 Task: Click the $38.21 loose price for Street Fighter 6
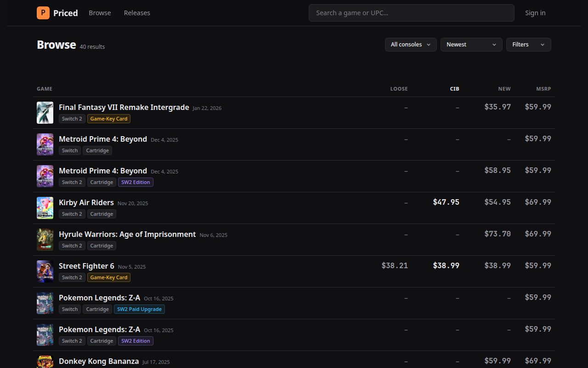tap(395, 265)
